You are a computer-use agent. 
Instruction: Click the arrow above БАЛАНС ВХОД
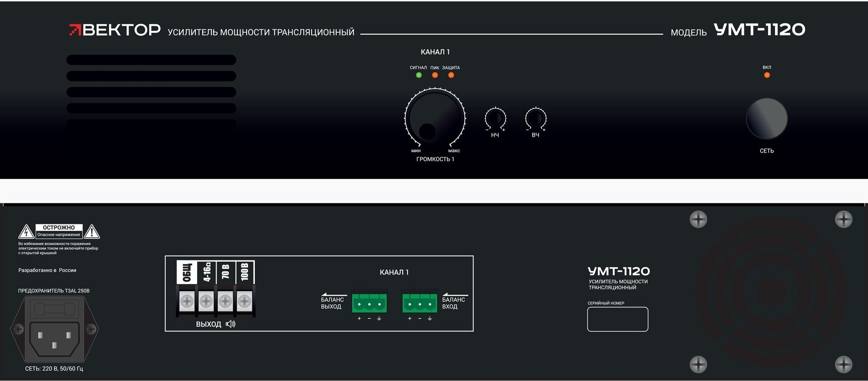455,295
